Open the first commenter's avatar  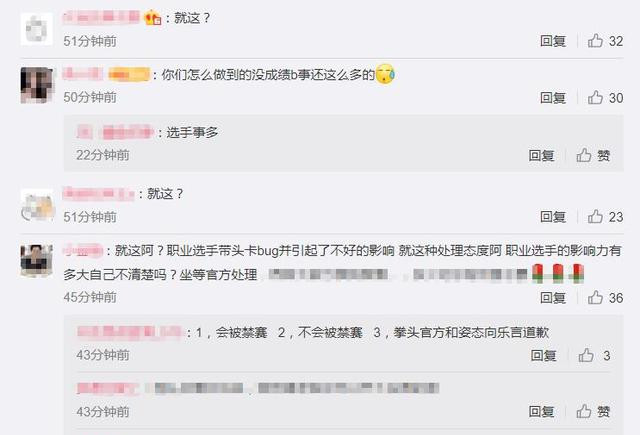point(37,29)
